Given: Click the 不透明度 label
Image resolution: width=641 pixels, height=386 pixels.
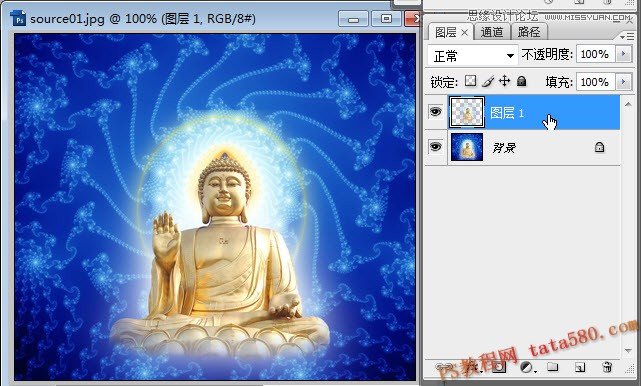Looking at the screenshot, I should tap(547, 54).
